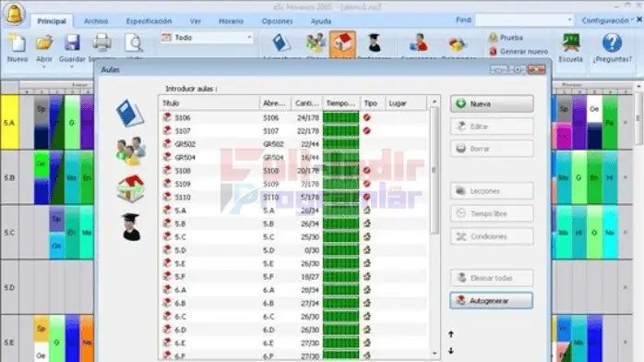This screenshot has height=362, width=644.
Task: Select the blue book icon in Aulas sidebar
Action: pyautogui.click(x=130, y=113)
